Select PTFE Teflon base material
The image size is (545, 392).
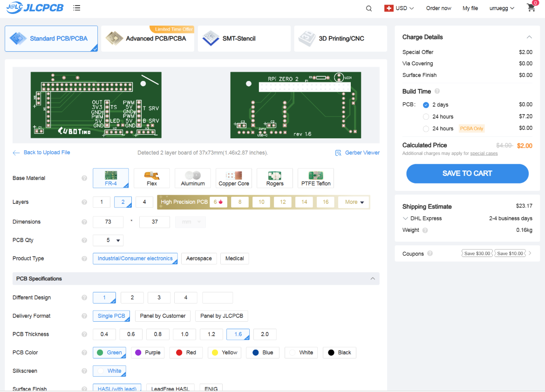coord(316,178)
